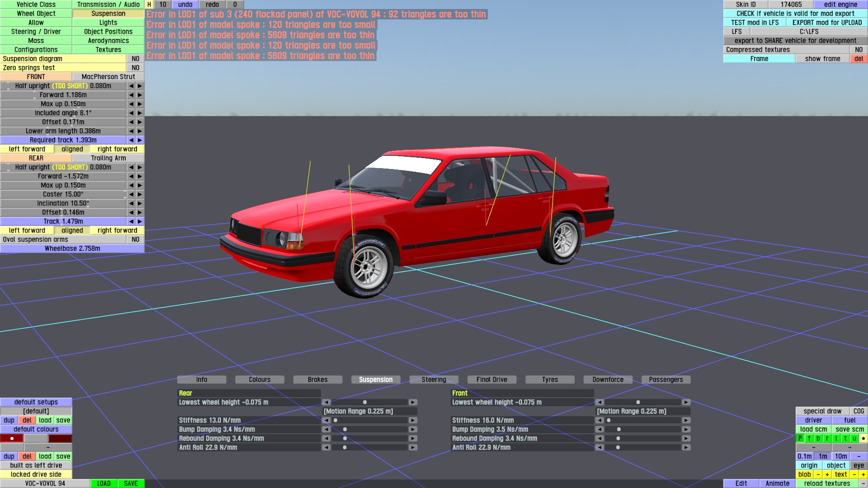Increase rear Stiffness with right arrow

point(413,420)
